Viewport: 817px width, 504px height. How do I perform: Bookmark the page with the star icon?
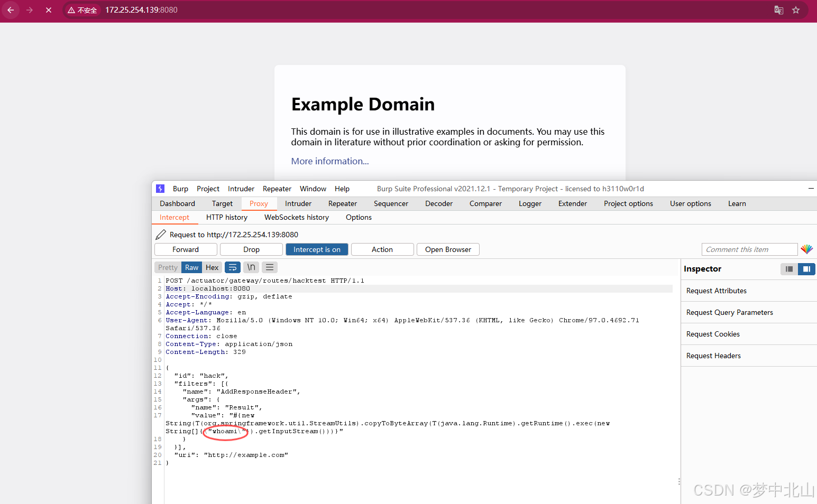(x=796, y=10)
